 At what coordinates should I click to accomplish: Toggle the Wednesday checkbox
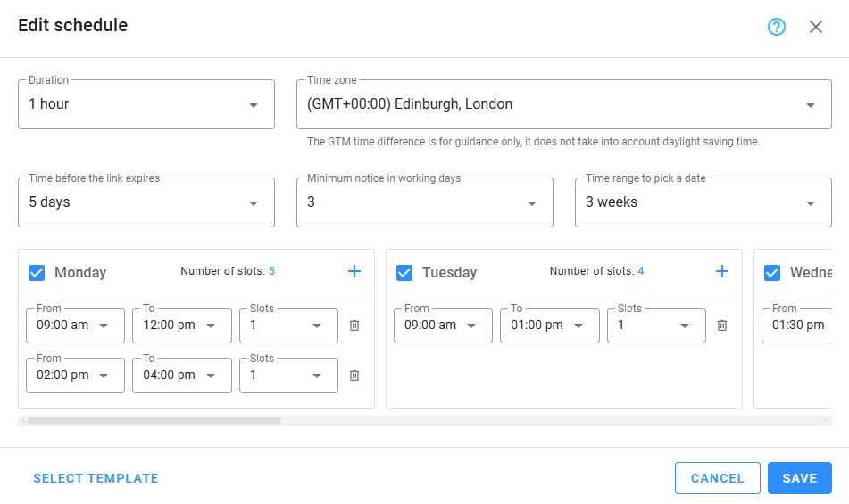772,272
